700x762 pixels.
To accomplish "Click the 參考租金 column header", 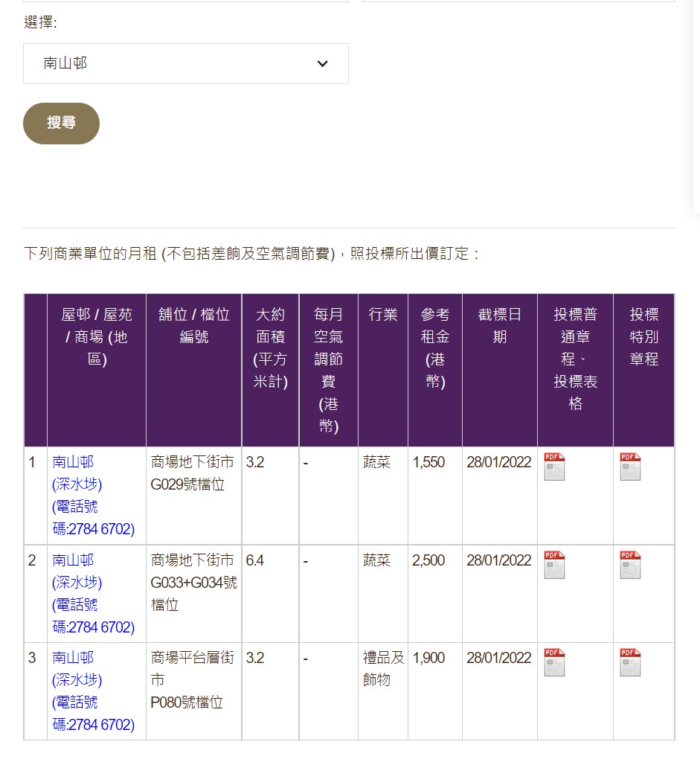I will click(x=434, y=370).
